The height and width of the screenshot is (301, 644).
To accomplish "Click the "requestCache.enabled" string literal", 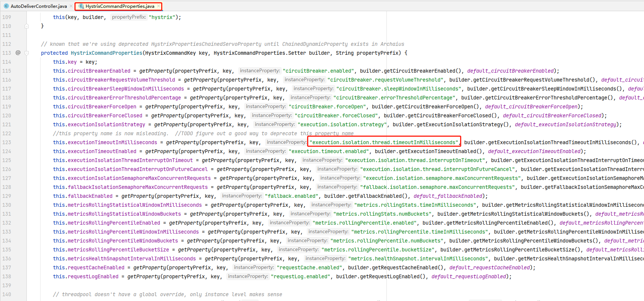I will tap(309, 267).
